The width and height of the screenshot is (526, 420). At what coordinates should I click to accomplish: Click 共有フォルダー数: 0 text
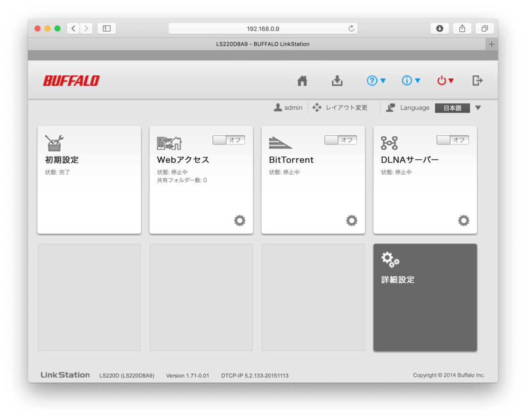coord(182,180)
